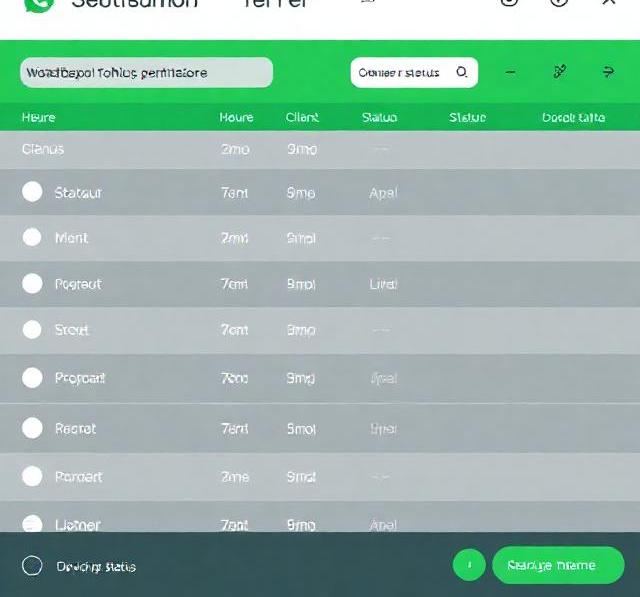Click the Houre value in Pogreut row
This screenshot has width=640, height=597.
[234, 284]
